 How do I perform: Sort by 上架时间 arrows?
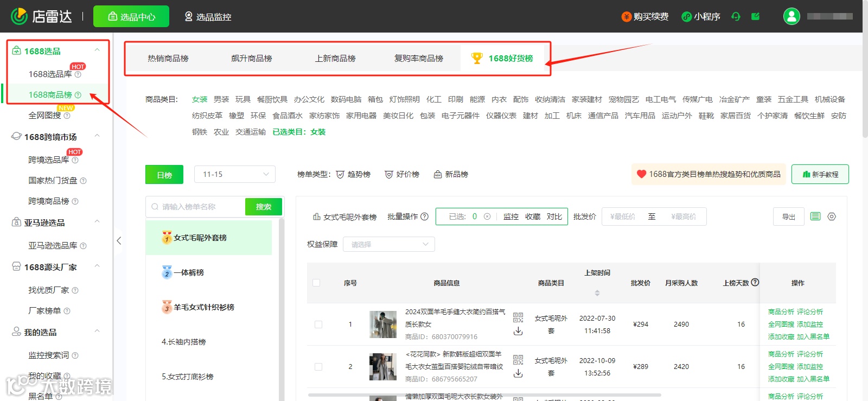pos(597,293)
